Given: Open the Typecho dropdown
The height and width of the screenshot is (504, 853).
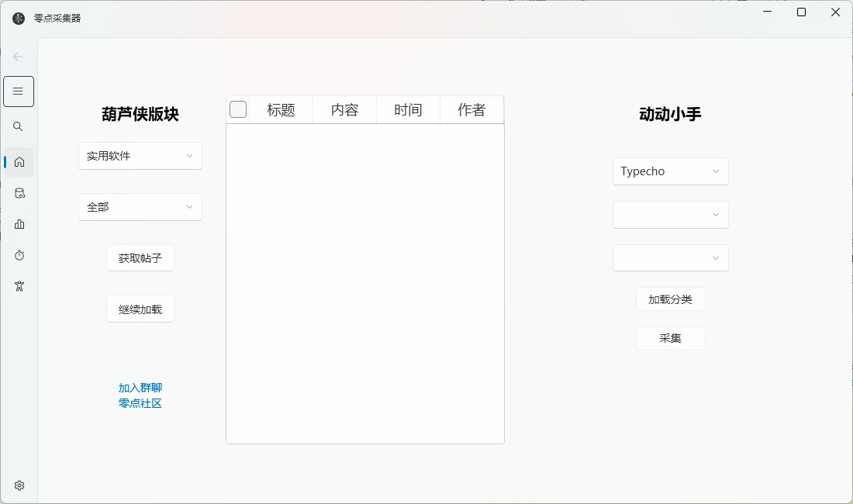Looking at the screenshot, I should (670, 171).
